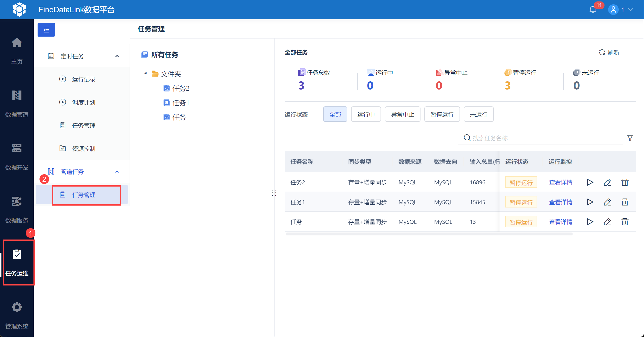Open 运行记录 menu item
The height and width of the screenshot is (337, 644).
click(84, 79)
